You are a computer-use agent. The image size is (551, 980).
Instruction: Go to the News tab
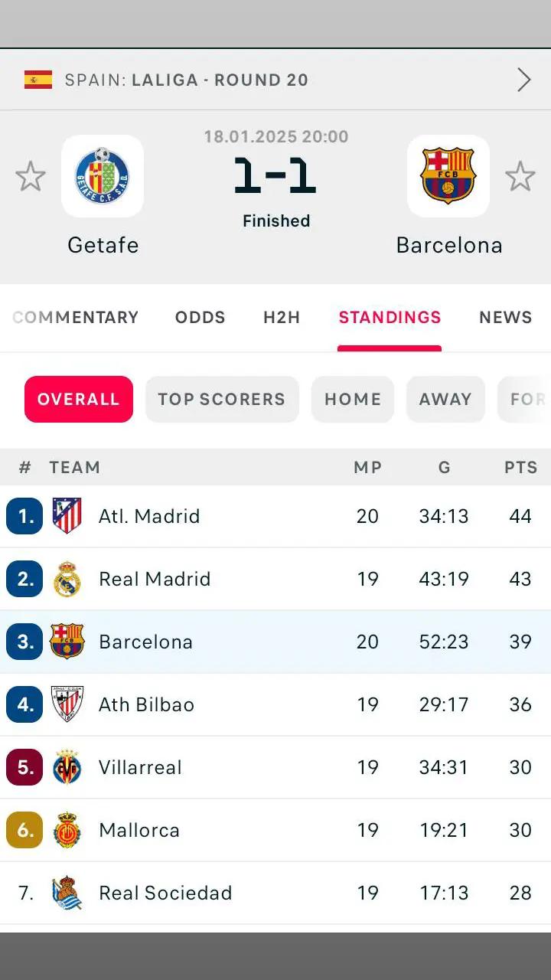point(505,318)
